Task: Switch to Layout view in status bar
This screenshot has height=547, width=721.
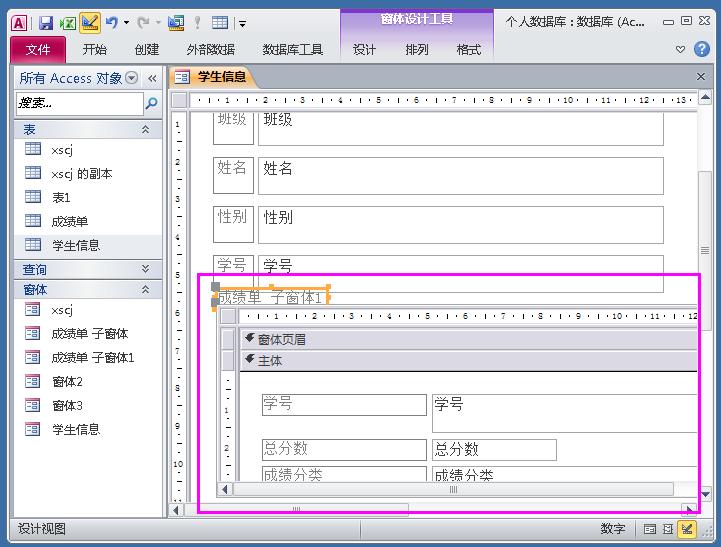Action: [x=668, y=529]
